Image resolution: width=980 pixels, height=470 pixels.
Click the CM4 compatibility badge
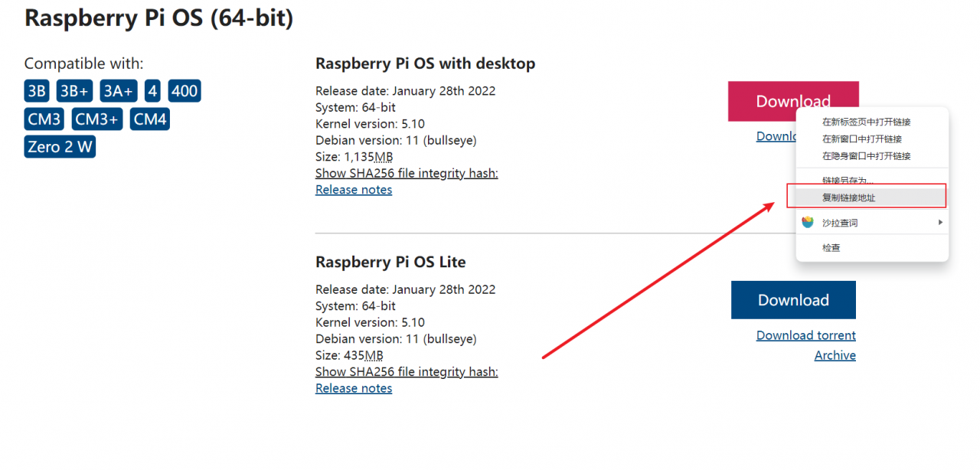pos(149,119)
